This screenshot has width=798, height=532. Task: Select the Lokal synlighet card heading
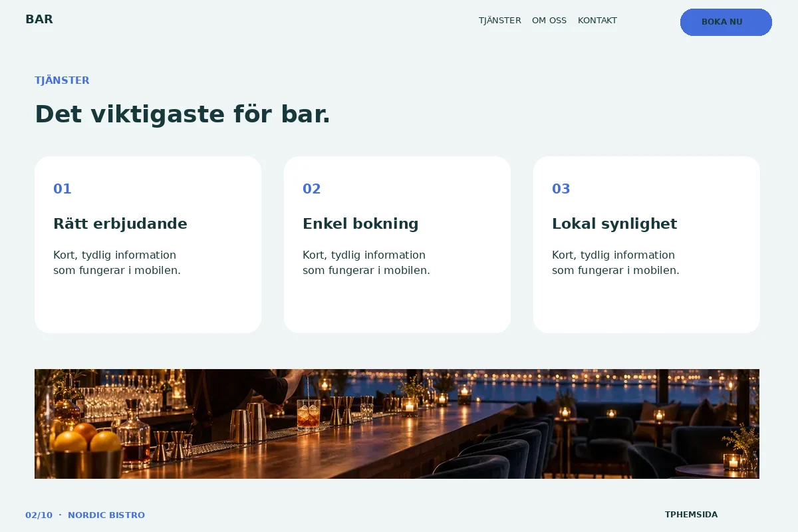(614, 223)
